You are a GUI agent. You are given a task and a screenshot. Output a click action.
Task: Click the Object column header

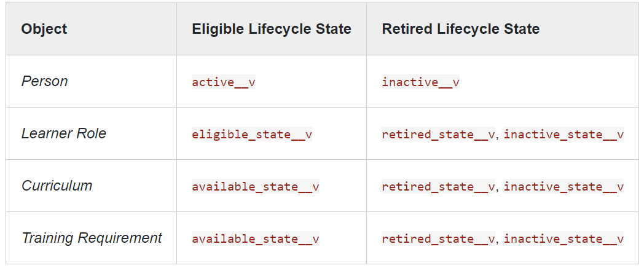(44, 29)
